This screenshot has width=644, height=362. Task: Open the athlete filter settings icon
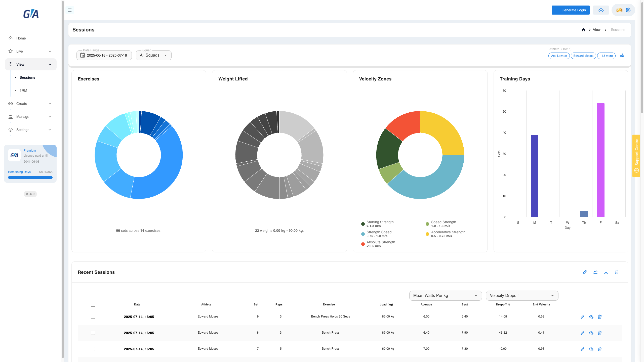coord(622,55)
